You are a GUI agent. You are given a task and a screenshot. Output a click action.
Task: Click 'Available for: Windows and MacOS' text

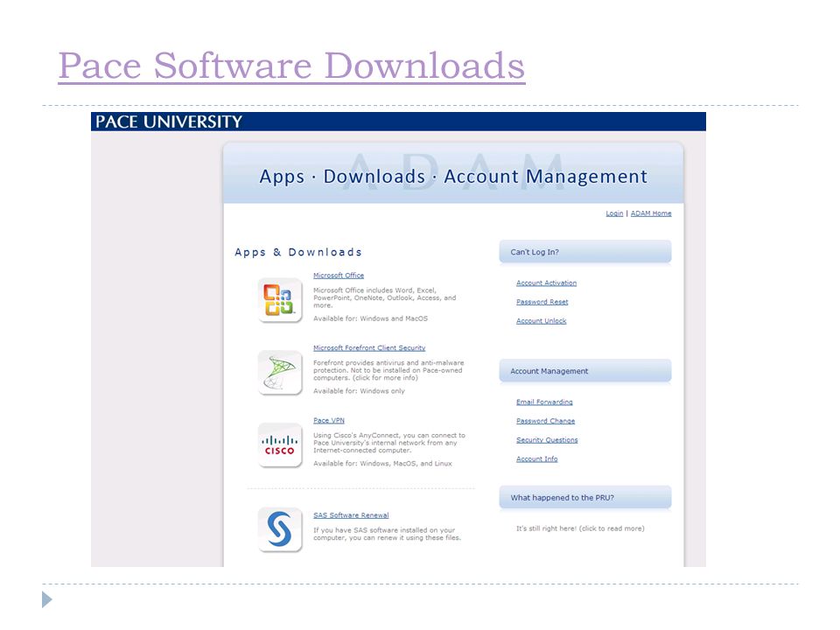(x=371, y=318)
